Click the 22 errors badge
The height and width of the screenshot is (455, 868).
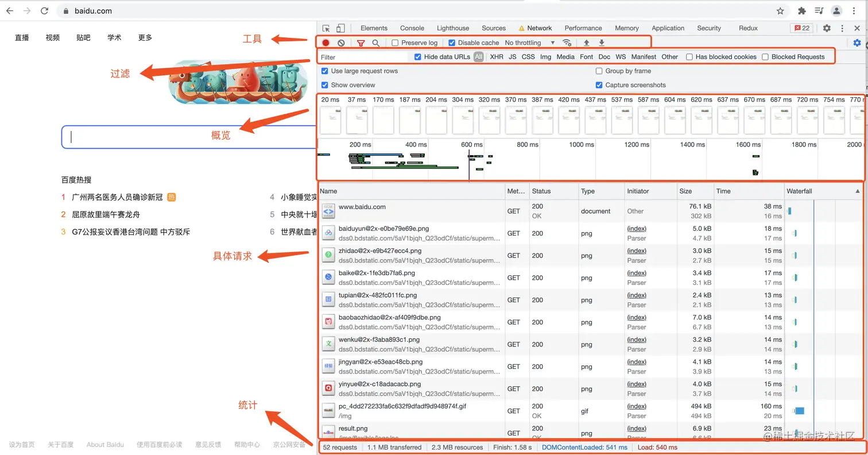[x=801, y=28]
